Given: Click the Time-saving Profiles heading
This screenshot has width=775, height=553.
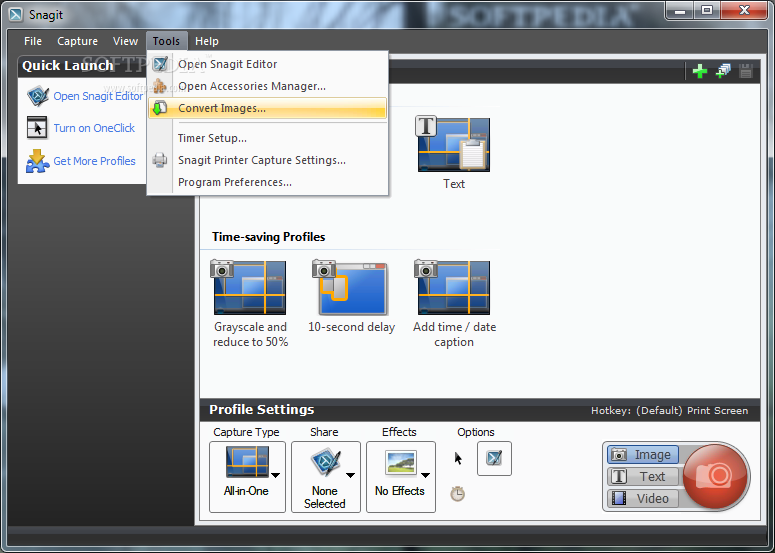Looking at the screenshot, I should point(268,237).
